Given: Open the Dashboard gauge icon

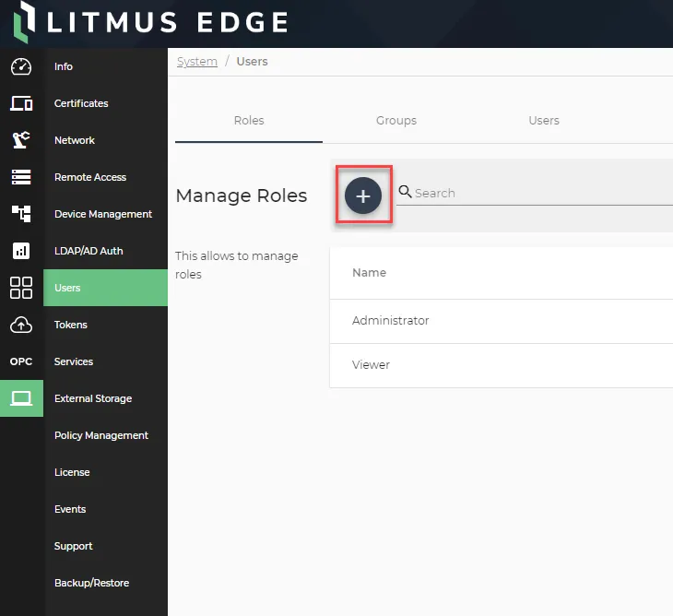Looking at the screenshot, I should click(x=21, y=66).
